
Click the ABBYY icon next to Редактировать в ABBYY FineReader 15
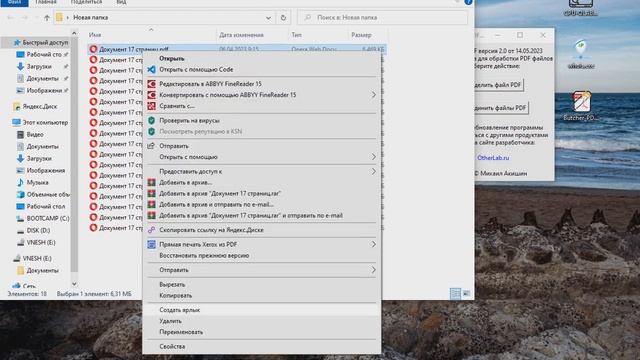[x=151, y=84]
